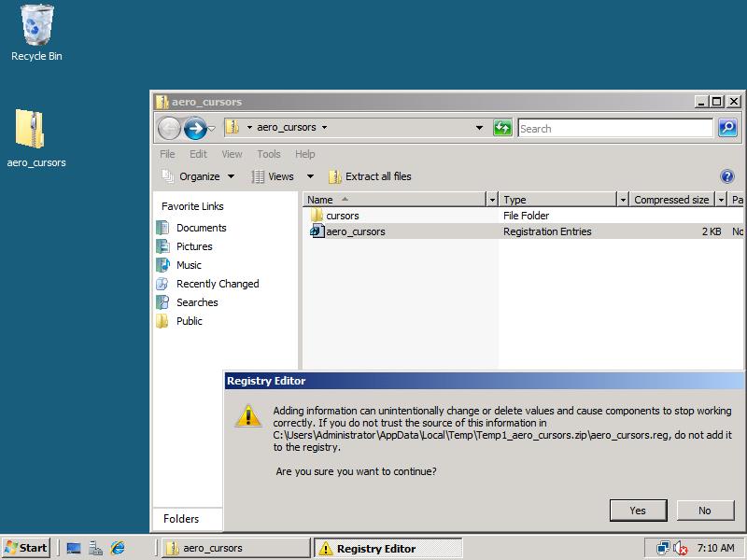Click the network tray icon
Image resolution: width=747 pixels, height=560 pixels.
tap(663, 548)
